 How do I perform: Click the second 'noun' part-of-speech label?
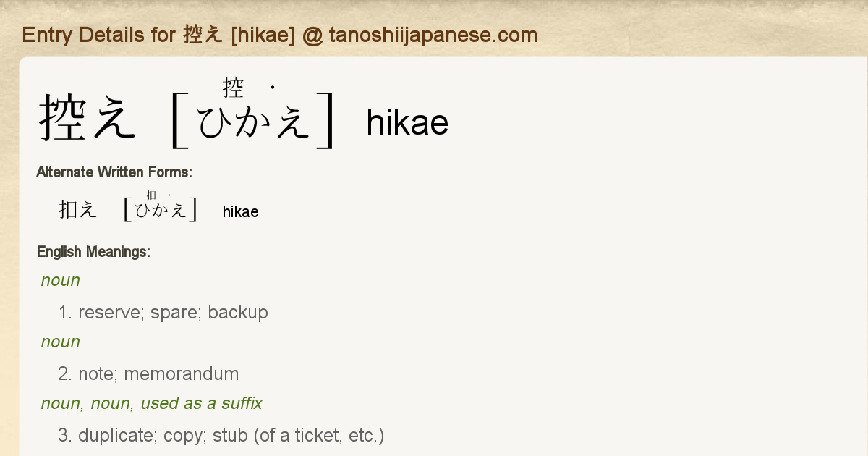tap(61, 342)
